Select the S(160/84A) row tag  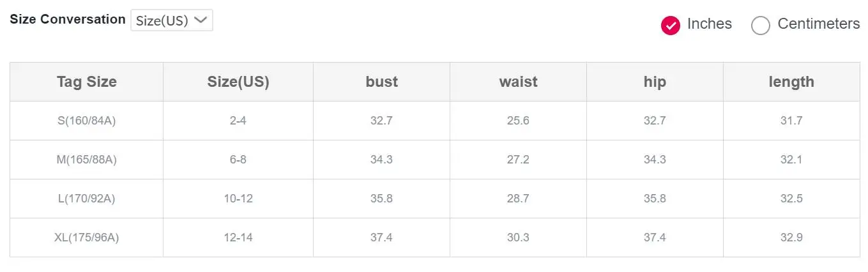point(86,121)
